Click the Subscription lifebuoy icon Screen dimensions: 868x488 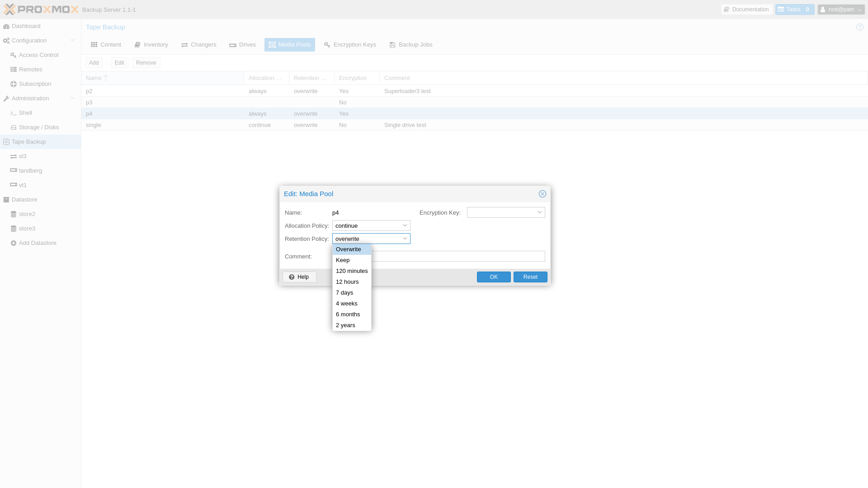[14, 84]
